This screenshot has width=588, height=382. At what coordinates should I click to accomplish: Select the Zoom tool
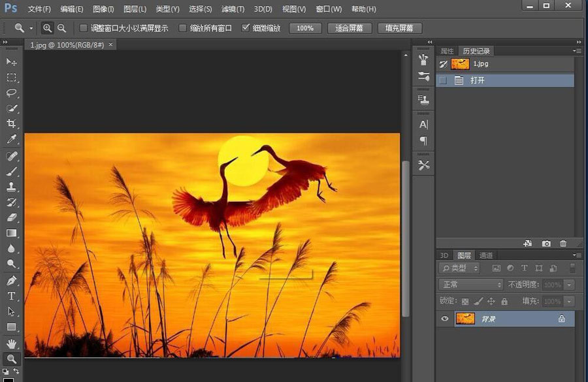click(10, 358)
